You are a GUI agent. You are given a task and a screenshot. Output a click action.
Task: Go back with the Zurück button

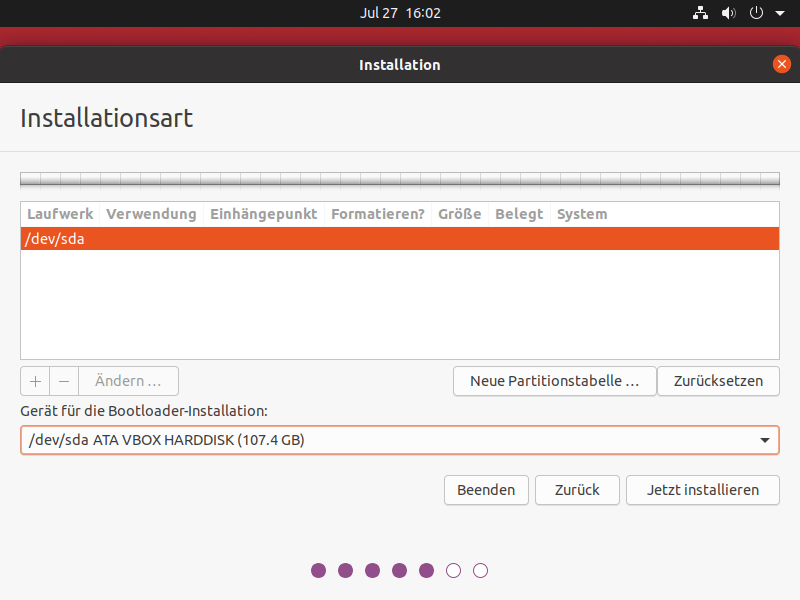578,490
